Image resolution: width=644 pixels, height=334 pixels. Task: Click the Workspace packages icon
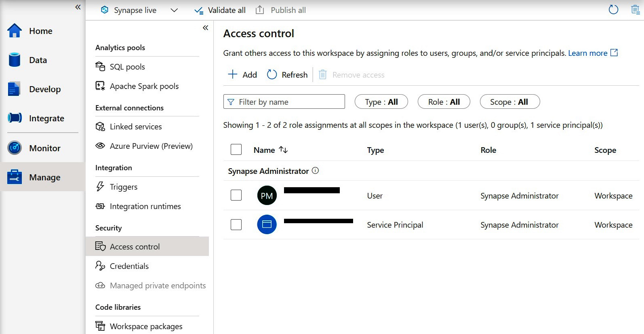point(100,326)
